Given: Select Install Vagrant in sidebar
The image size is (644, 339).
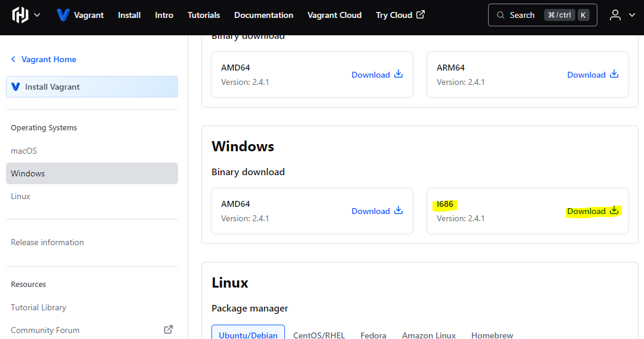Looking at the screenshot, I should [x=92, y=87].
